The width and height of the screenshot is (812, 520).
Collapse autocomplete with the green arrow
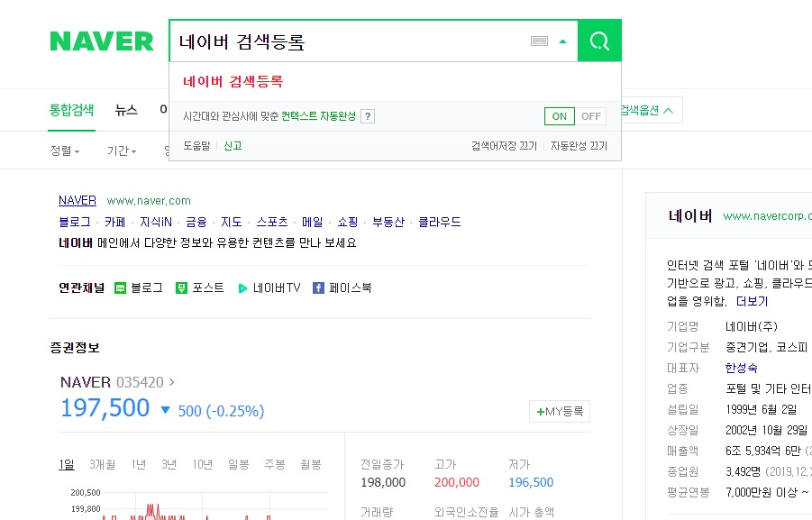click(x=563, y=41)
